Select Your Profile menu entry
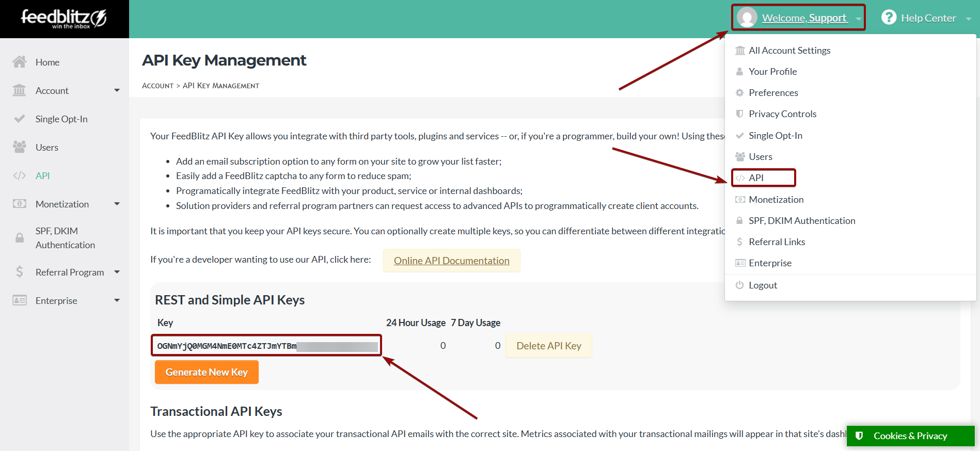The height and width of the screenshot is (451, 980). point(772,71)
